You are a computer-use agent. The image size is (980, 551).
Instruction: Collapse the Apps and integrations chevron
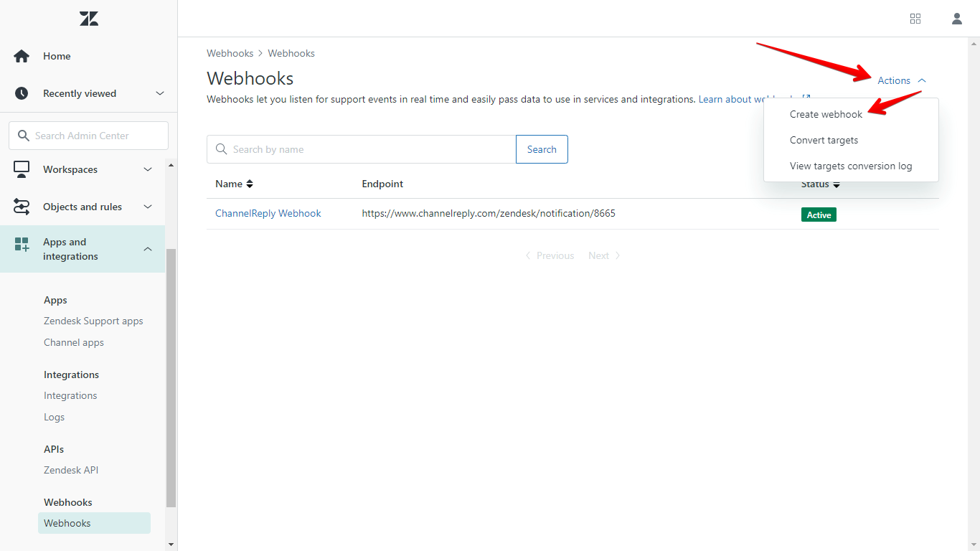[x=148, y=249]
